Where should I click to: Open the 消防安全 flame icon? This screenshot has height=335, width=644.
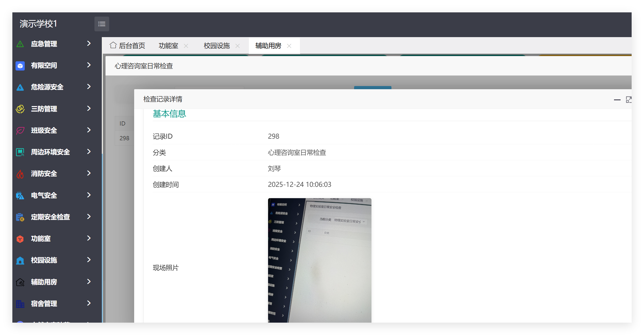tap(20, 173)
